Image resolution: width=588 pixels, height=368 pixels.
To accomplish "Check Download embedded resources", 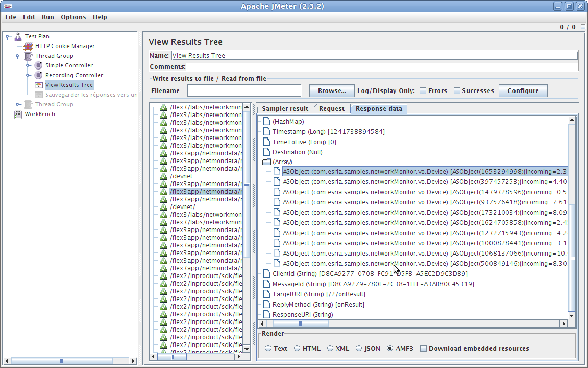I will pos(423,348).
